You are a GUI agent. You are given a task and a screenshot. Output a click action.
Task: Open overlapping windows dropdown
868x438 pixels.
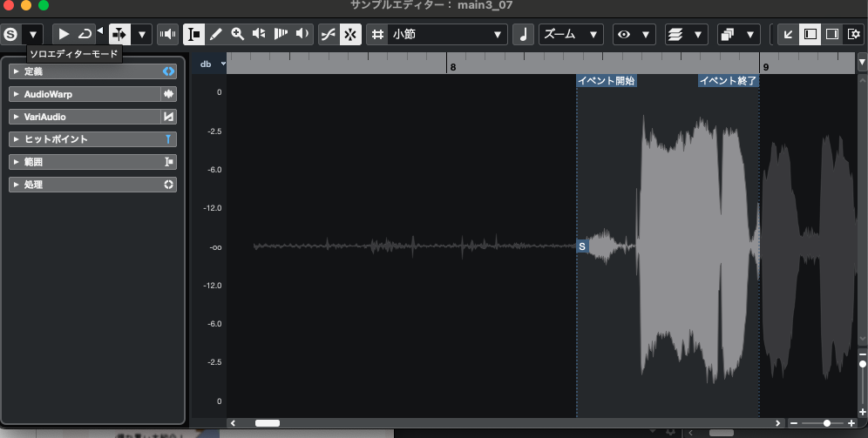[x=738, y=34]
